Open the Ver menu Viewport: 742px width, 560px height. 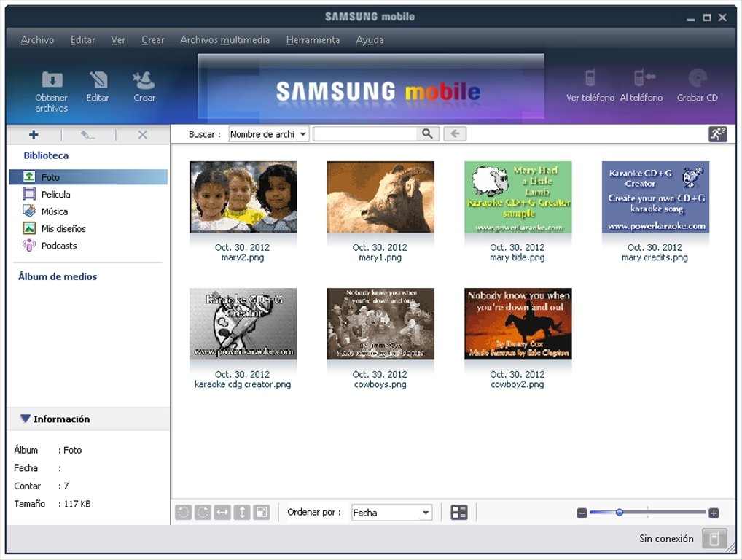118,40
